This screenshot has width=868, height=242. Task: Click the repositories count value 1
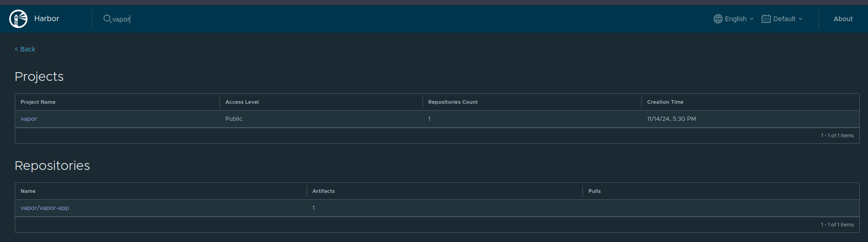tap(429, 119)
